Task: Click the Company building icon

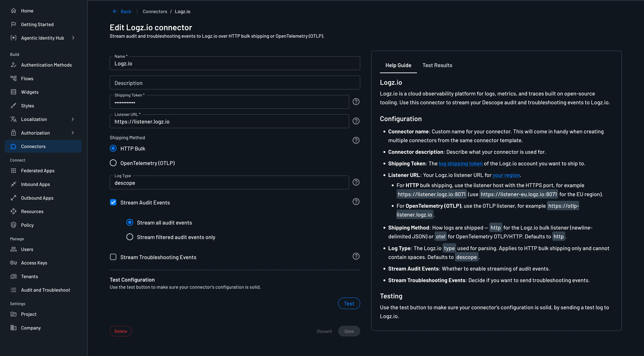Action: [13, 328]
